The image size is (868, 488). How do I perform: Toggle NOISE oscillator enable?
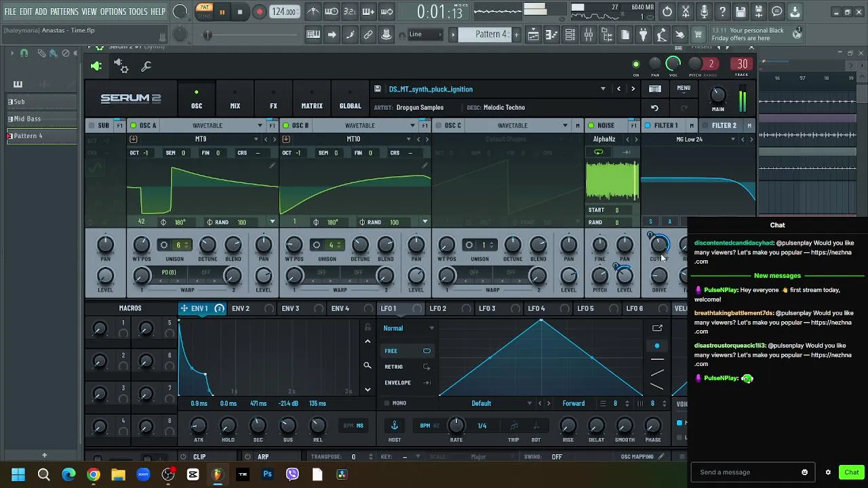(591, 125)
